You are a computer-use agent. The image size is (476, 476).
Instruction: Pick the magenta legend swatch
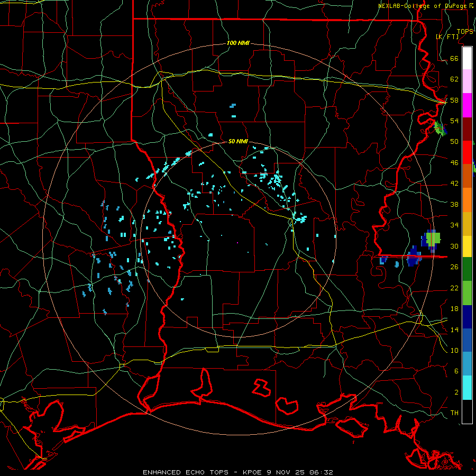[x=467, y=105]
